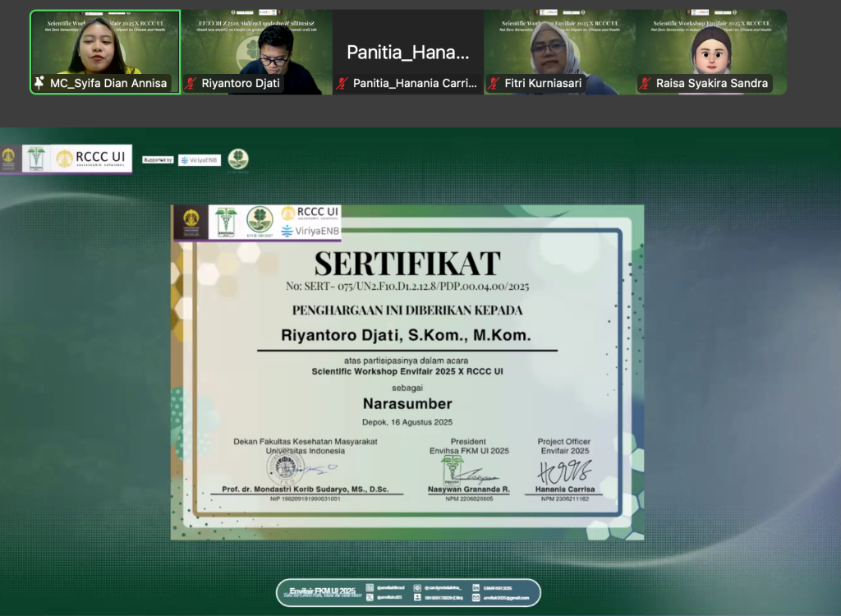Click the muted mic icon beside Raisa Syakira Sandra
This screenshot has height=616, width=841.
(646, 83)
